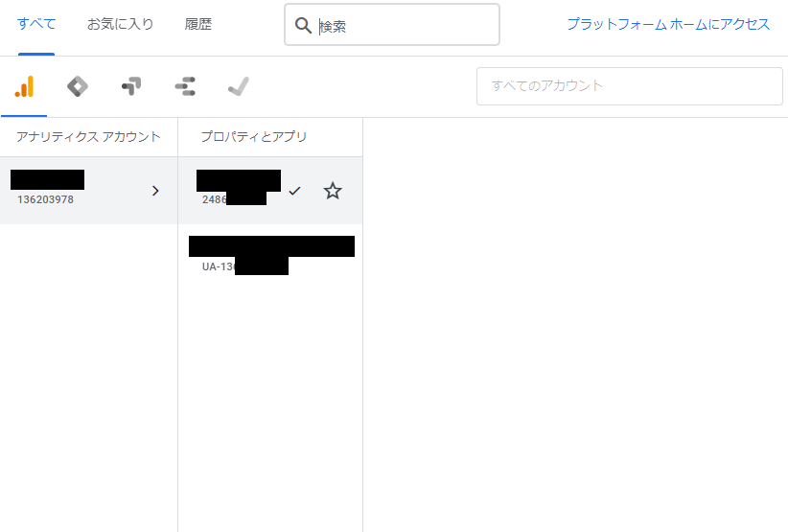Select the Data Studio product icon
788x532 pixels.
pos(185,86)
